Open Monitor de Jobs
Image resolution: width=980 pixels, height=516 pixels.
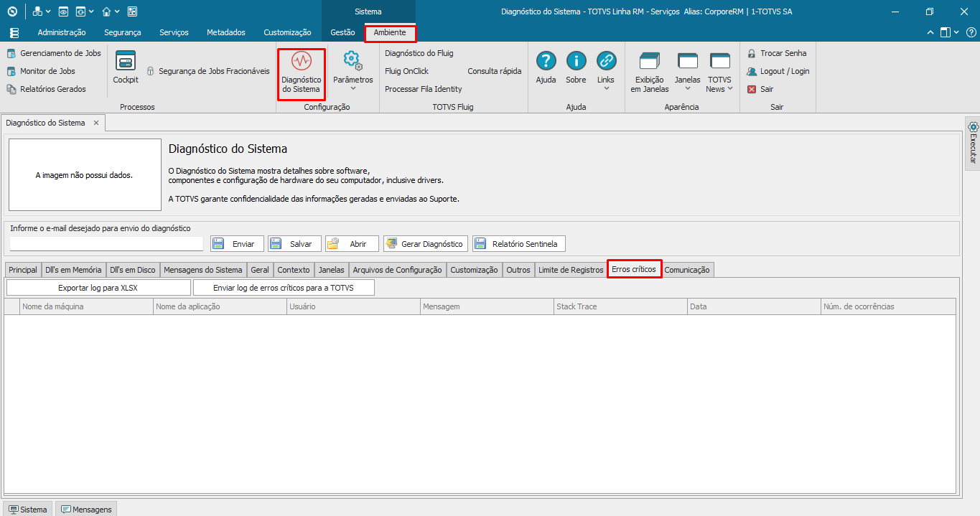(41, 71)
